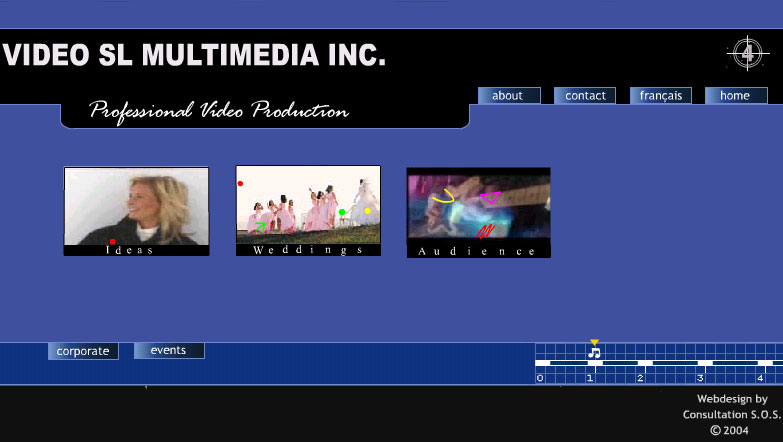The width and height of the screenshot is (783, 442).
Task: Click the magenta triangle on Audience image
Action: pyautogui.click(x=490, y=197)
